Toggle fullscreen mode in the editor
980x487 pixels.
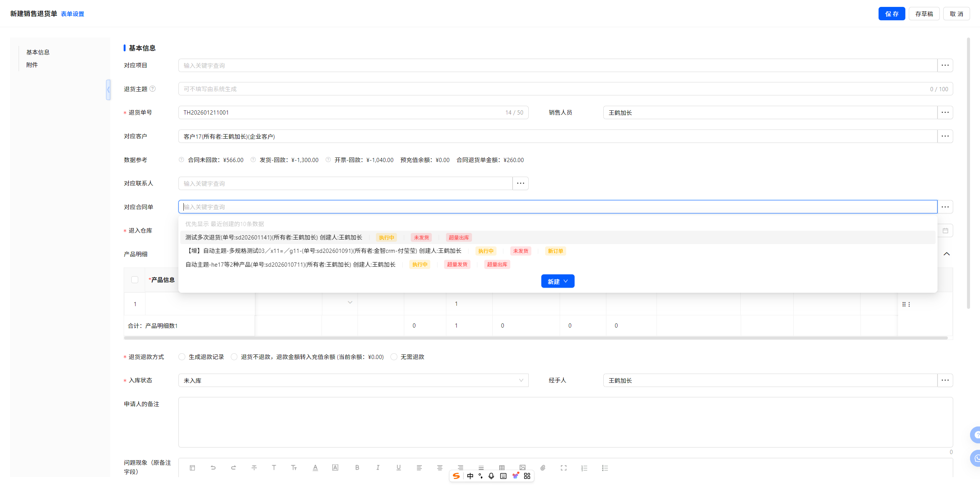pyautogui.click(x=563, y=467)
